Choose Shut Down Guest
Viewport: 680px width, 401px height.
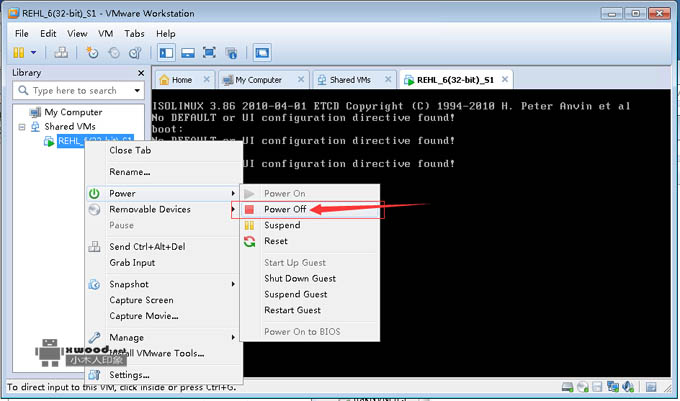tap(310, 278)
